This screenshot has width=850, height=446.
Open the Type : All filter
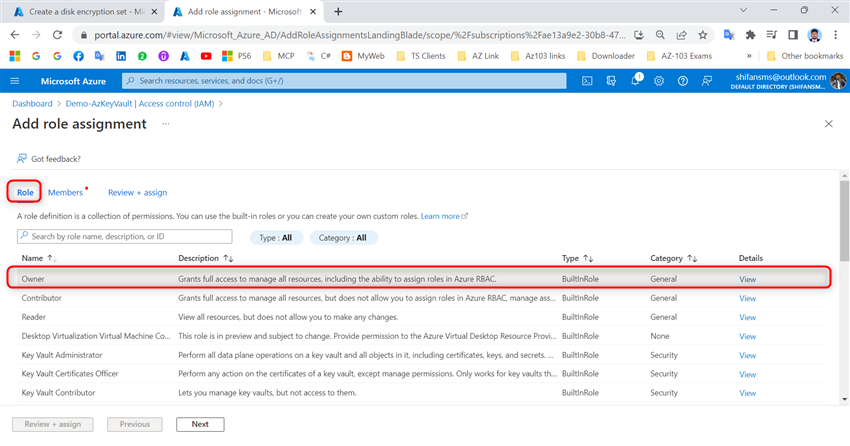[276, 237]
